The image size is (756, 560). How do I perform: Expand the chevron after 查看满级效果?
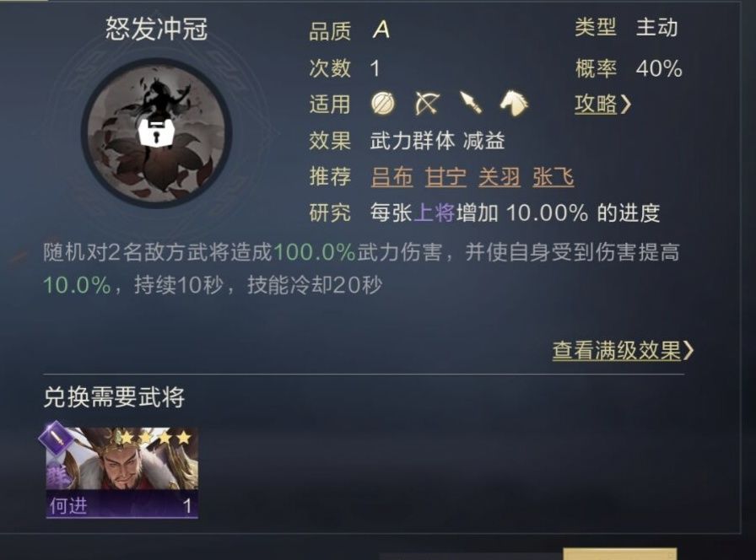pyautogui.click(x=688, y=350)
